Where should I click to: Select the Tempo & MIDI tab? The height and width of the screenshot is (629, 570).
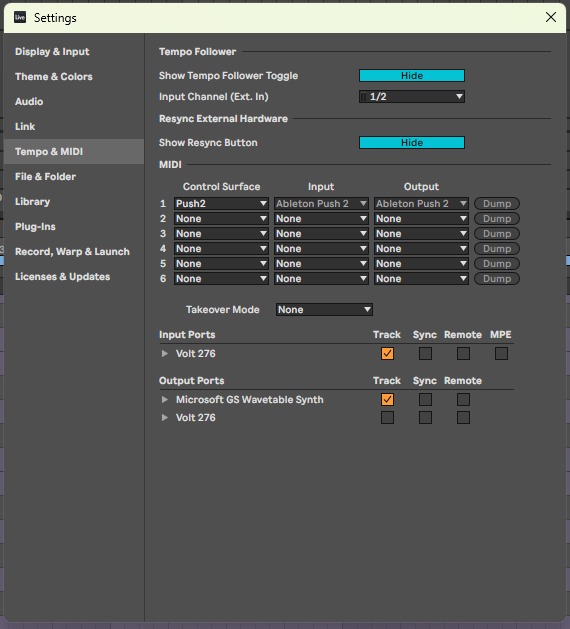74,152
